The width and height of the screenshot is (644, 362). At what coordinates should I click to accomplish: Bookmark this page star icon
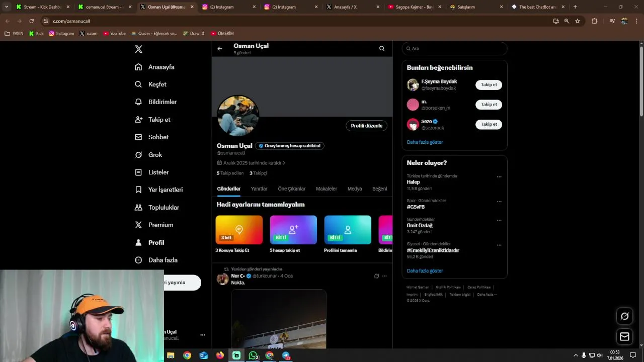[578, 21]
